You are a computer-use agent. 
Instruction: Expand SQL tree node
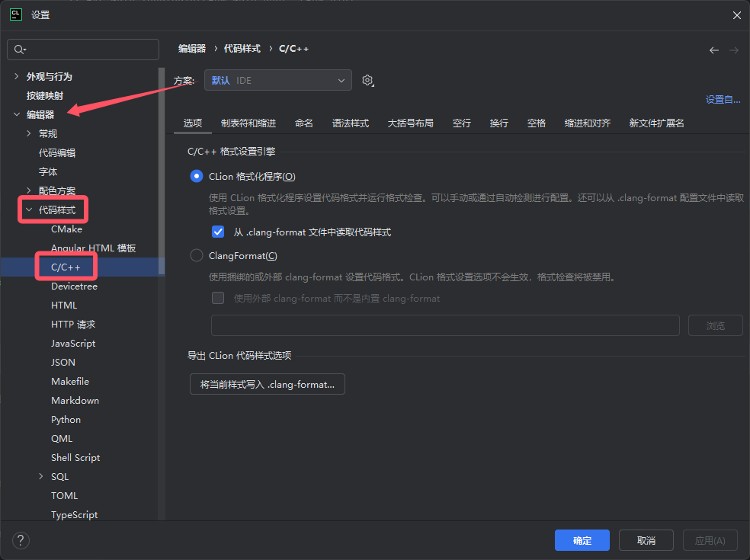pyautogui.click(x=40, y=476)
